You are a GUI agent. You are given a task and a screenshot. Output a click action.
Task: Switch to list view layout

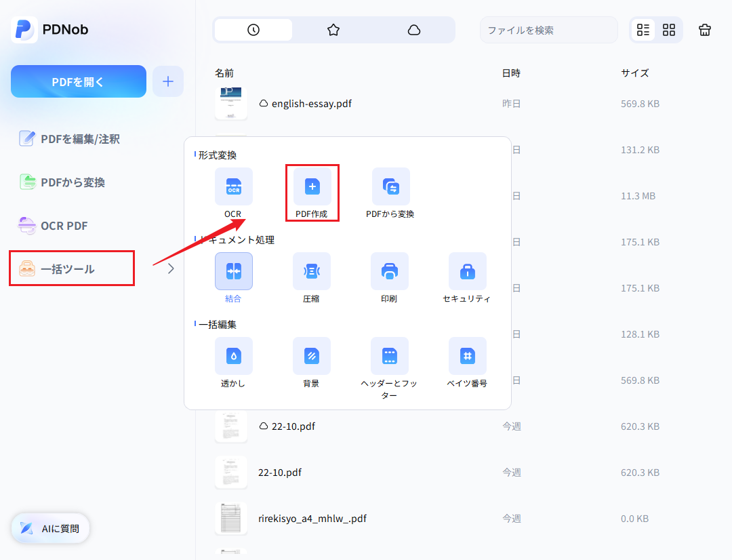pos(643,30)
